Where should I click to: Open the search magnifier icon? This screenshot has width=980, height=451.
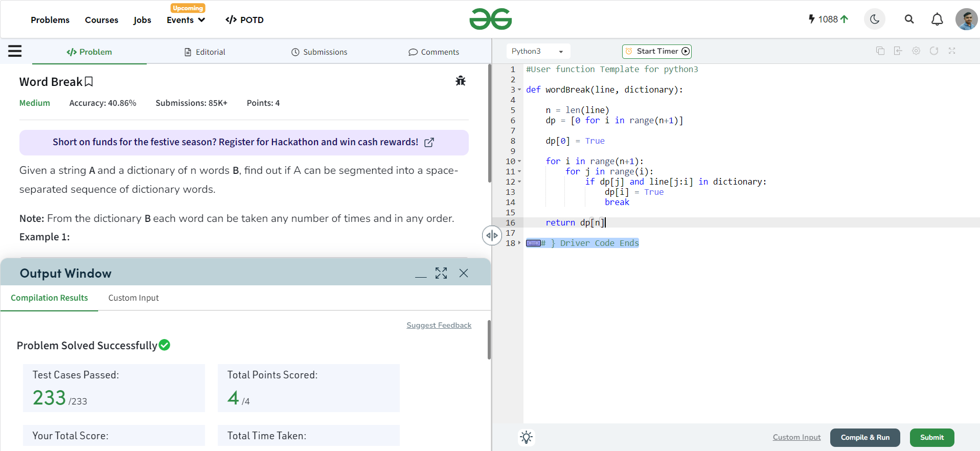pyautogui.click(x=909, y=19)
